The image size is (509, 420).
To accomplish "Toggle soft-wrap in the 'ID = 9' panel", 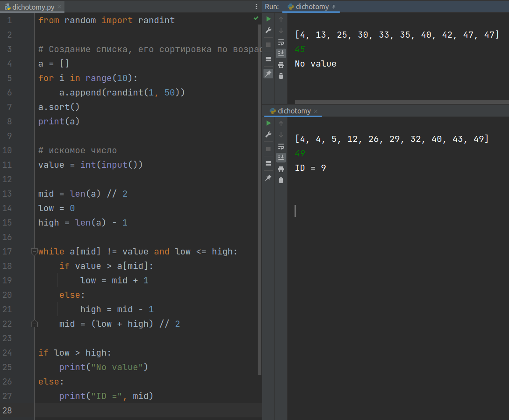I will click(x=281, y=146).
